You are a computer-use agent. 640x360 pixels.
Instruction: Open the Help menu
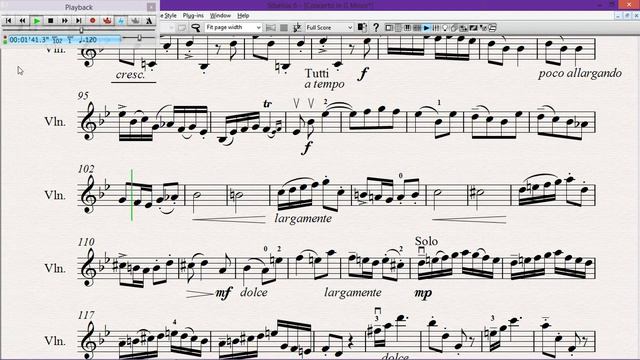coord(243,16)
